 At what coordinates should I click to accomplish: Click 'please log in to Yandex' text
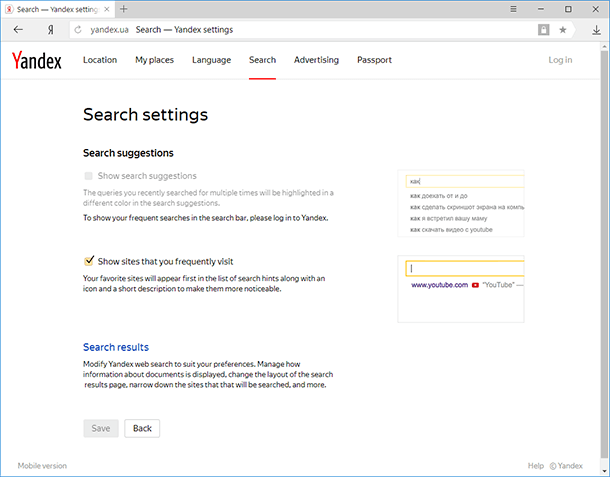tap(289, 218)
